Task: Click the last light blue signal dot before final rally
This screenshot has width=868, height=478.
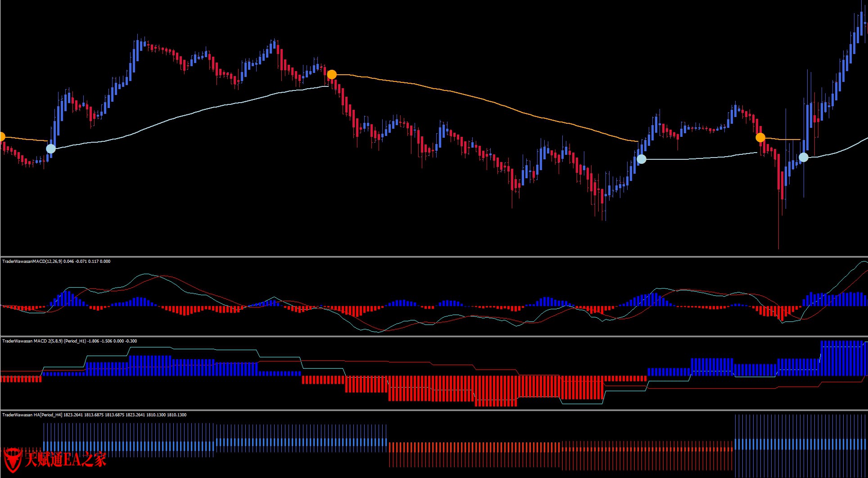Action: click(x=804, y=157)
